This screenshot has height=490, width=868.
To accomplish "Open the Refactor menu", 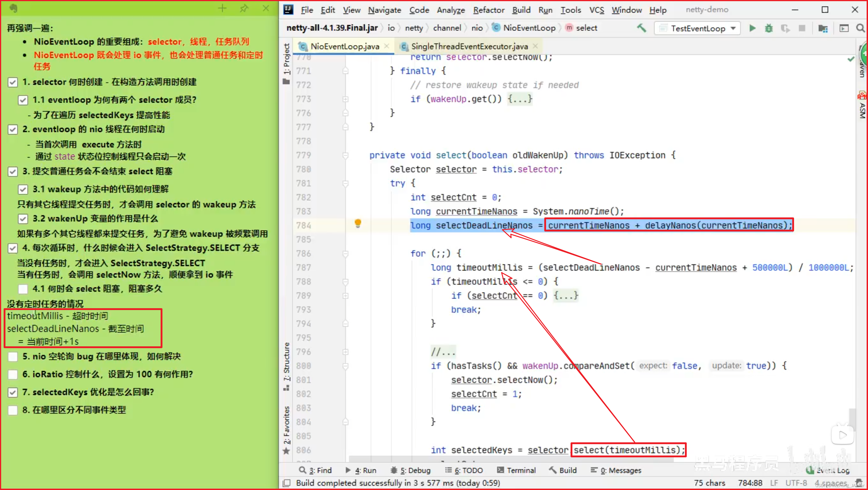I will [489, 10].
